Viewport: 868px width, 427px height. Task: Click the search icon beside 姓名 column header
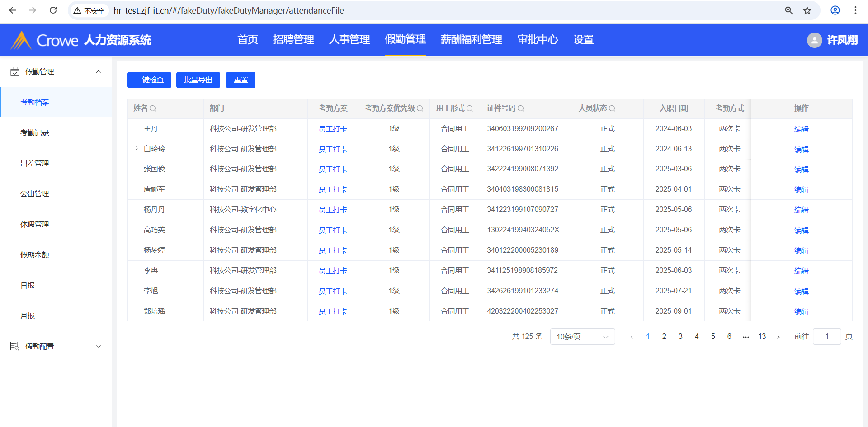pos(153,108)
